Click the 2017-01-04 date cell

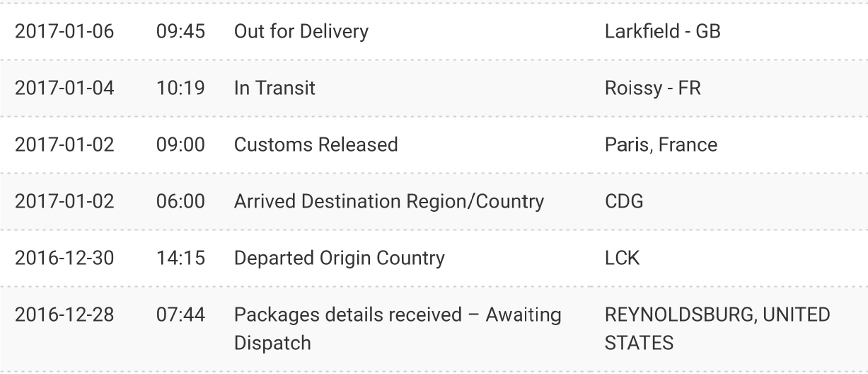coord(65,89)
